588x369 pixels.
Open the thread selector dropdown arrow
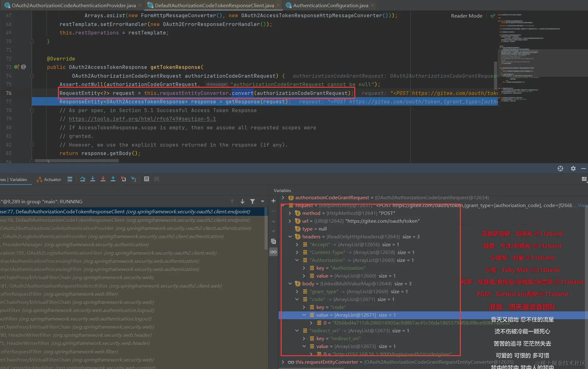[263, 201]
